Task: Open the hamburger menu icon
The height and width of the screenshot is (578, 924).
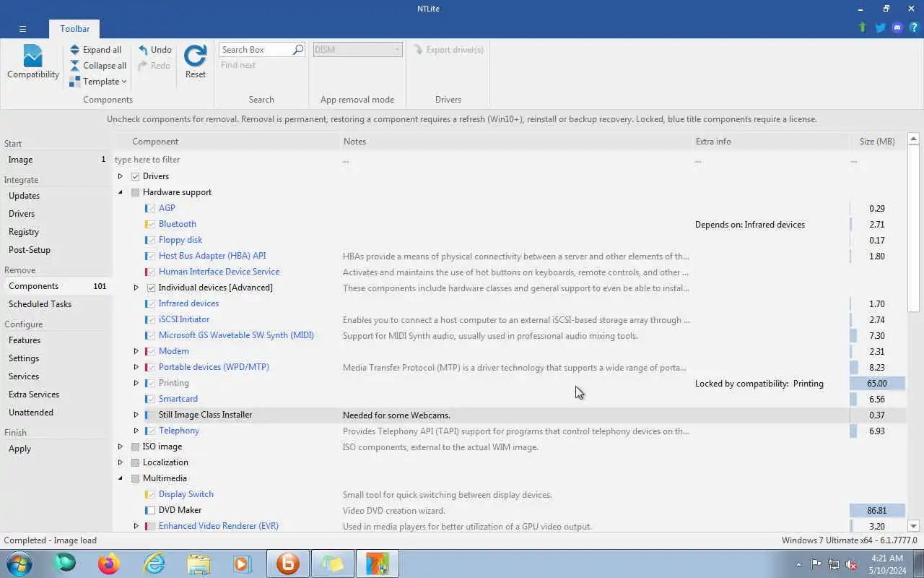Action: pyautogui.click(x=22, y=29)
